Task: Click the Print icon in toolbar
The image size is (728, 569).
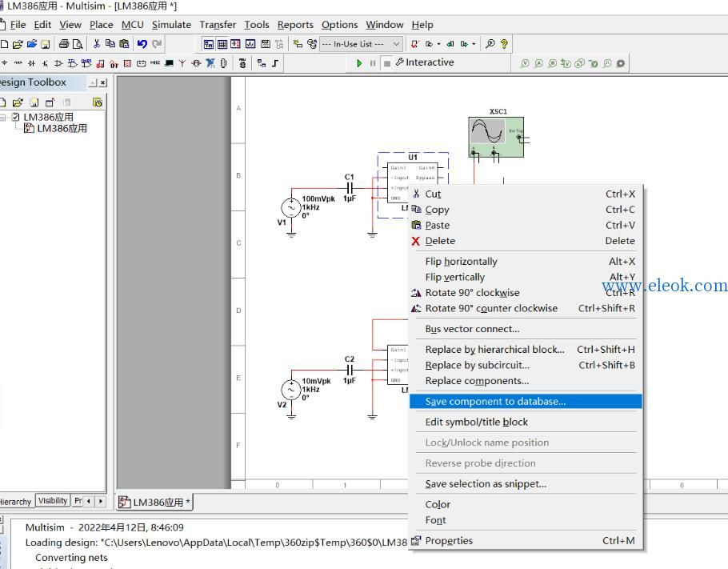Action: pos(64,44)
